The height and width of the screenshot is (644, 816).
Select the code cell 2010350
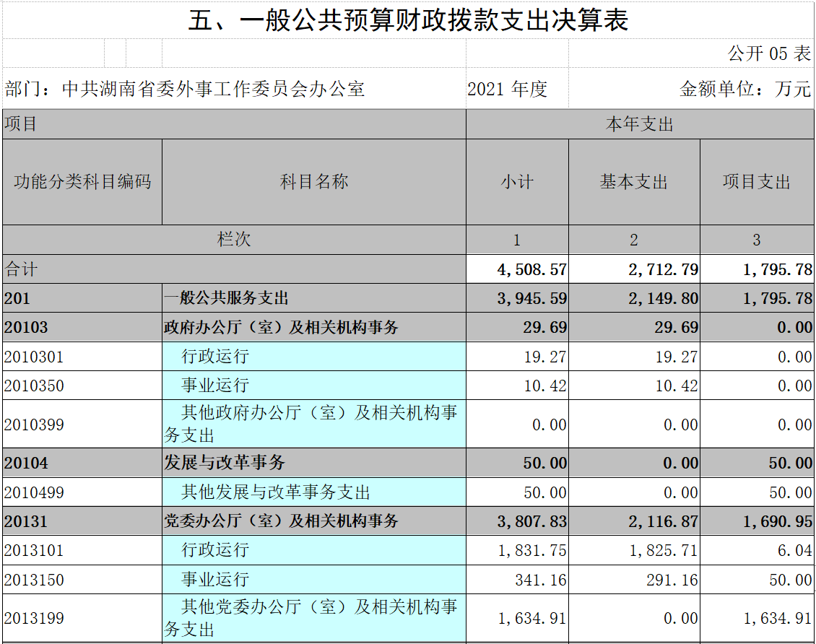[x=82, y=386]
